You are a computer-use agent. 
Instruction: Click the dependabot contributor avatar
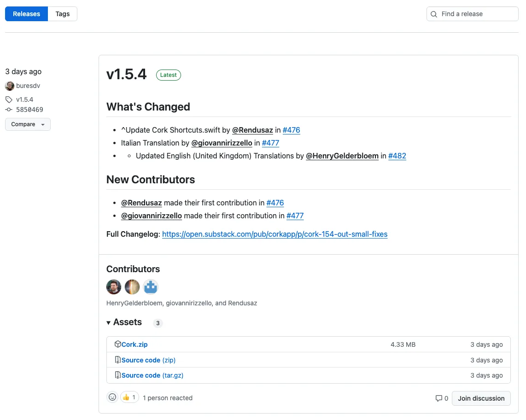[x=151, y=286]
